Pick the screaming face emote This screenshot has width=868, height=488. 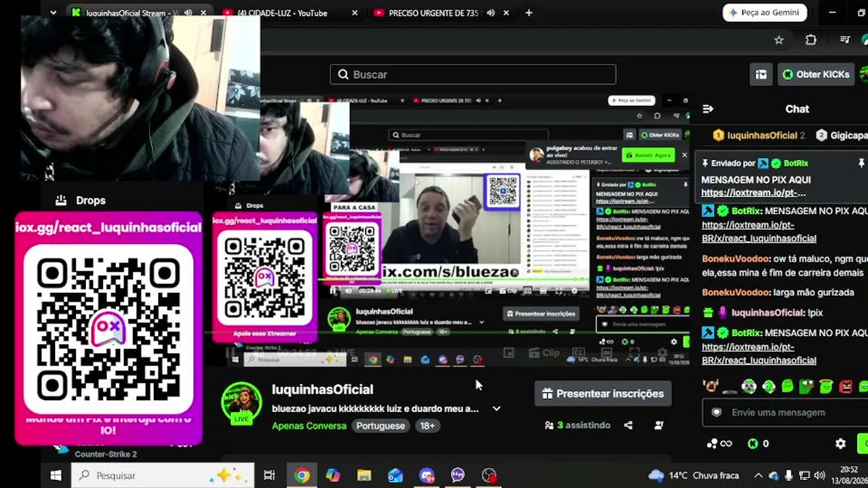[x=711, y=386]
